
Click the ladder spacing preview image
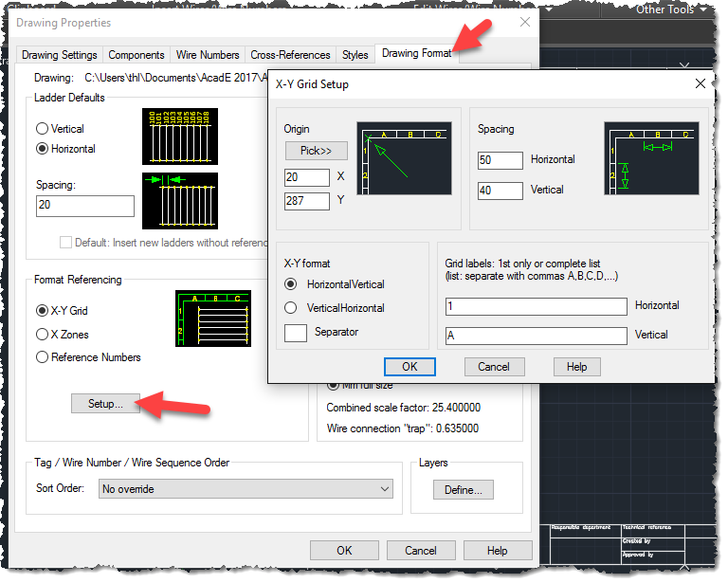(x=180, y=201)
